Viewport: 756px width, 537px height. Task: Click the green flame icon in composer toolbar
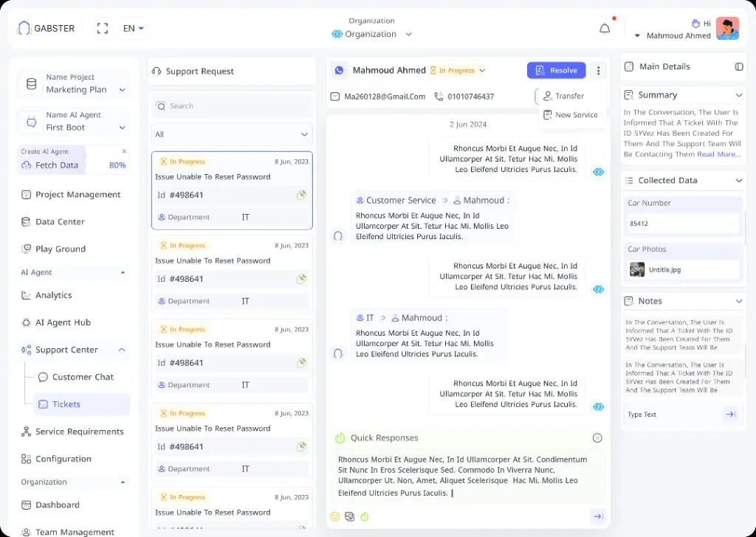[x=364, y=516]
